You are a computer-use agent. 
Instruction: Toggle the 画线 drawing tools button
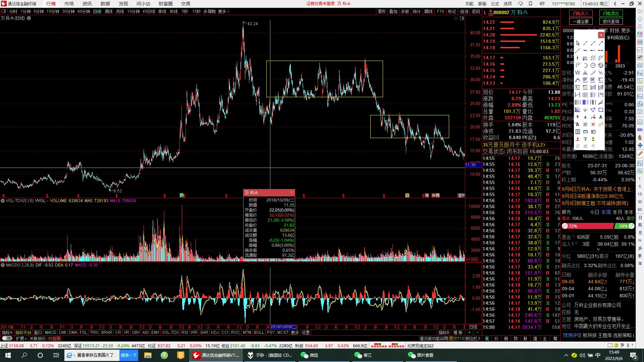428,11
